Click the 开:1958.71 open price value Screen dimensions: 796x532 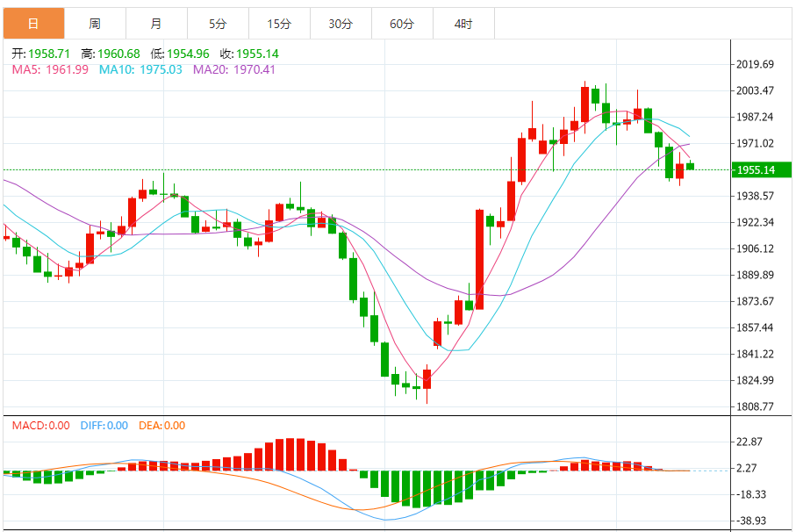coord(41,54)
